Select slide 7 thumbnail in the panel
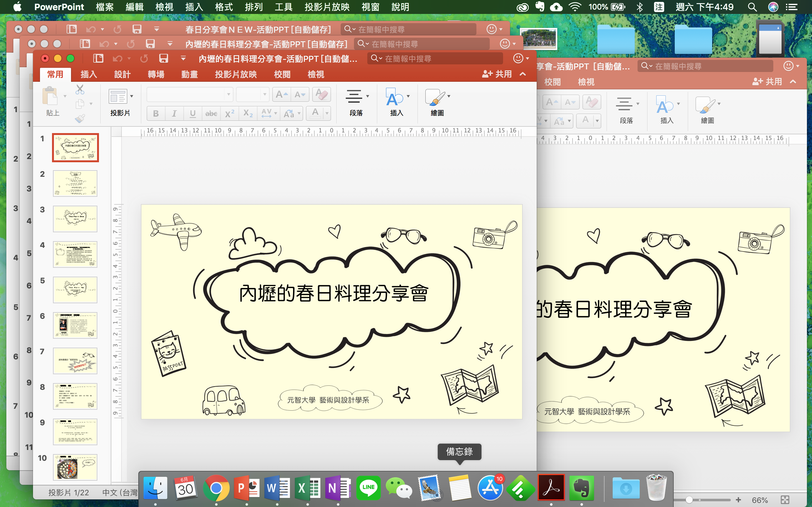Viewport: 812px width, 507px height. point(75,361)
